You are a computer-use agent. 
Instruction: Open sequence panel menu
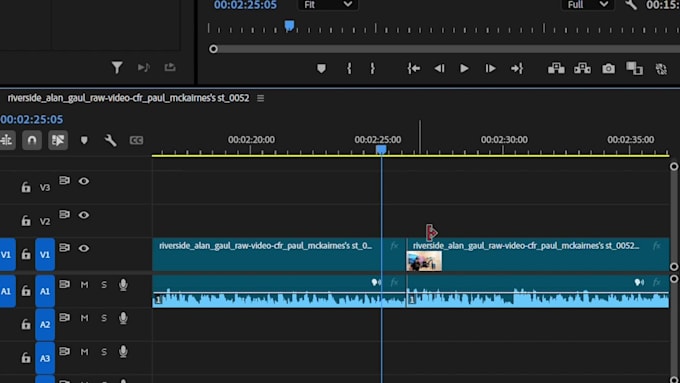(260, 98)
